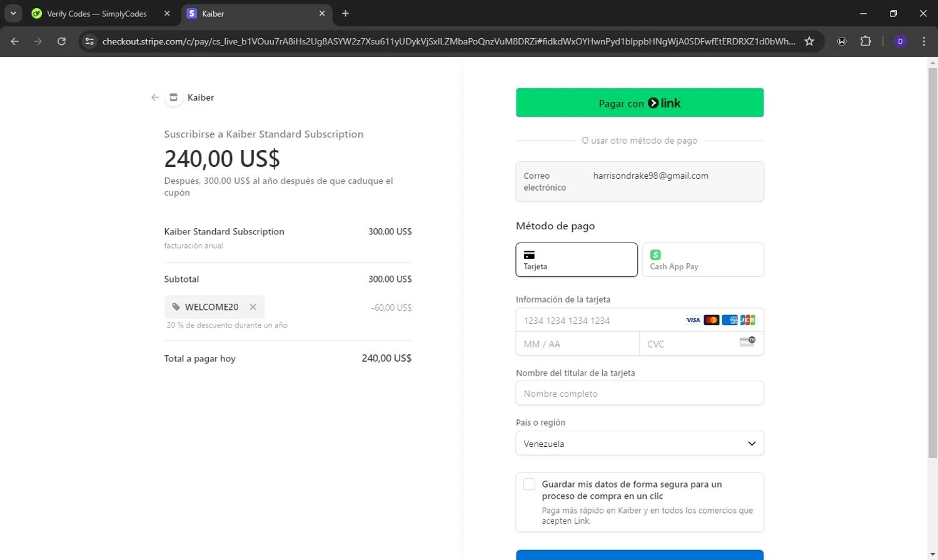
Task: Open the profile D avatar
Action: click(900, 41)
